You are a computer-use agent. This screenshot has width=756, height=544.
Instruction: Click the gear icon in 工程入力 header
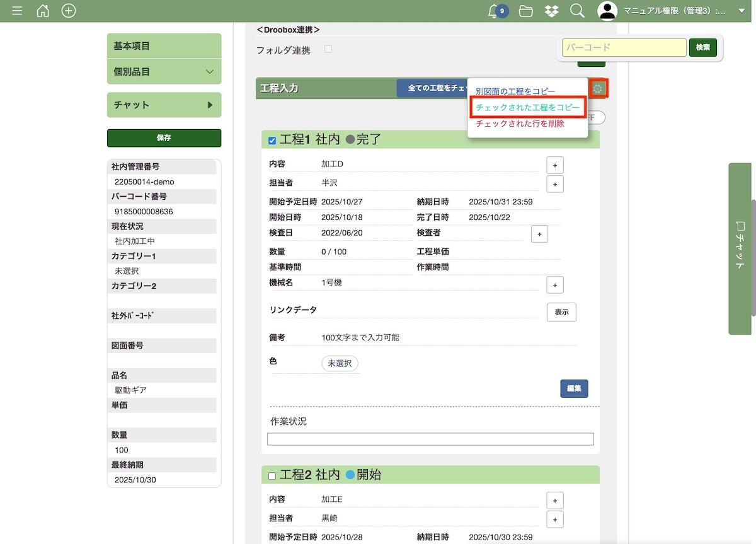pos(598,88)
